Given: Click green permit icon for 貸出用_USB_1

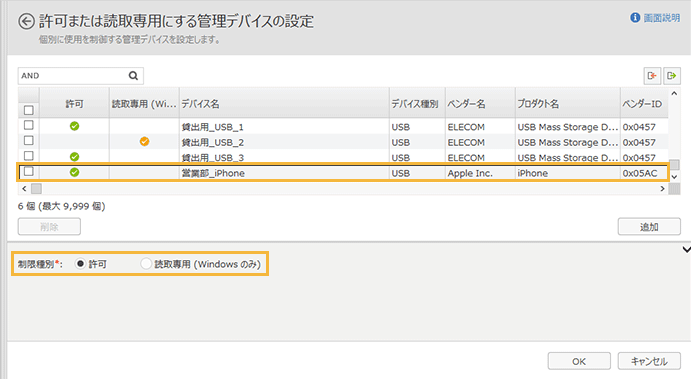Looking at the screenshot, I should (x=74, y=126).
